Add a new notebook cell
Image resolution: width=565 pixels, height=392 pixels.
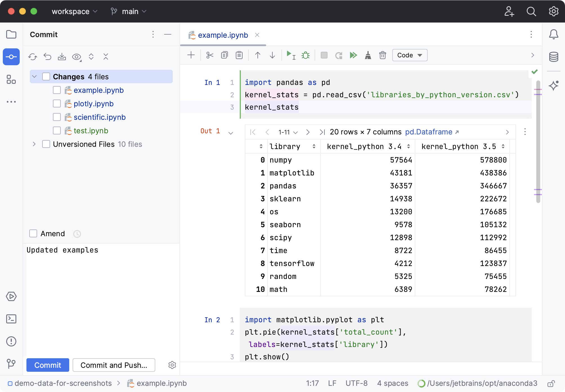pos(191,55)
